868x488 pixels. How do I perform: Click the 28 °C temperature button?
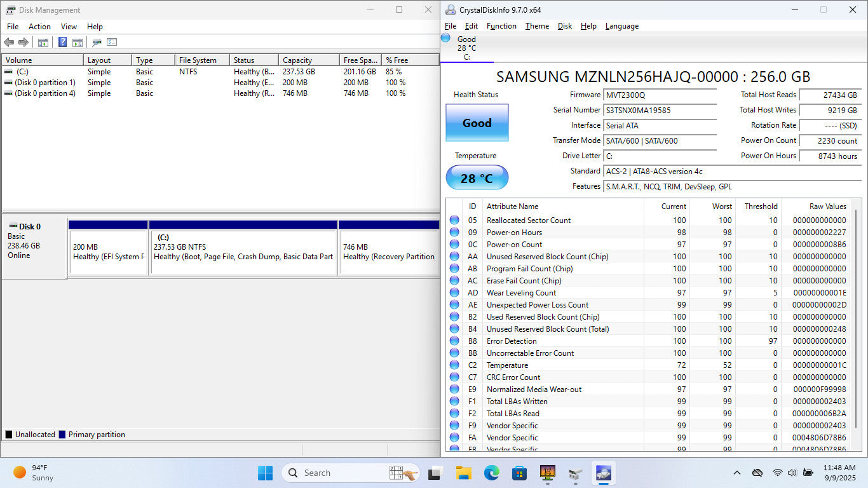click(x=477, y=178)
